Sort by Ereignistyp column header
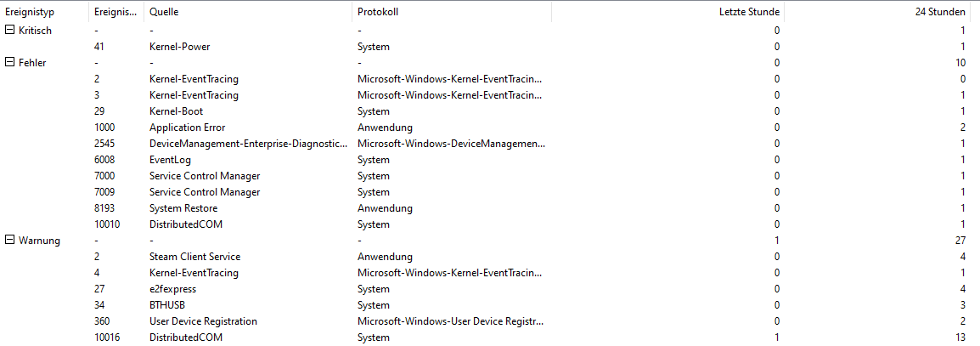The image size is (980, 346). click(x=44, y=12)
